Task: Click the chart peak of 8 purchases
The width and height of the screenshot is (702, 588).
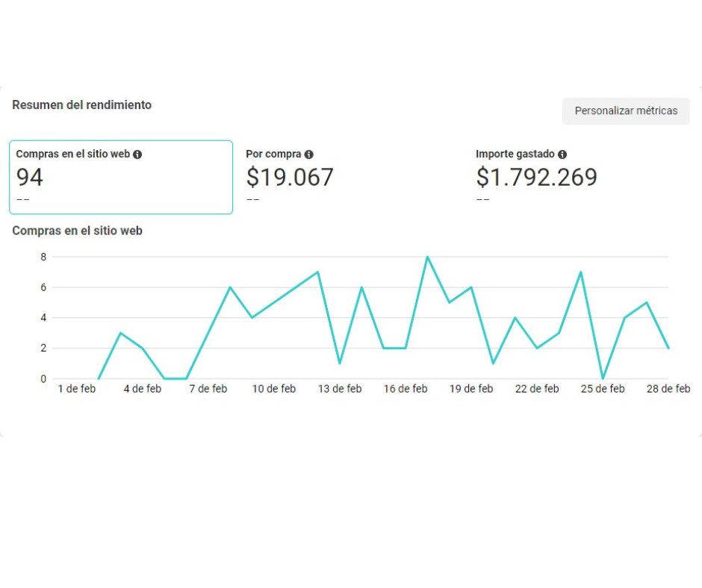Action: 427,257
